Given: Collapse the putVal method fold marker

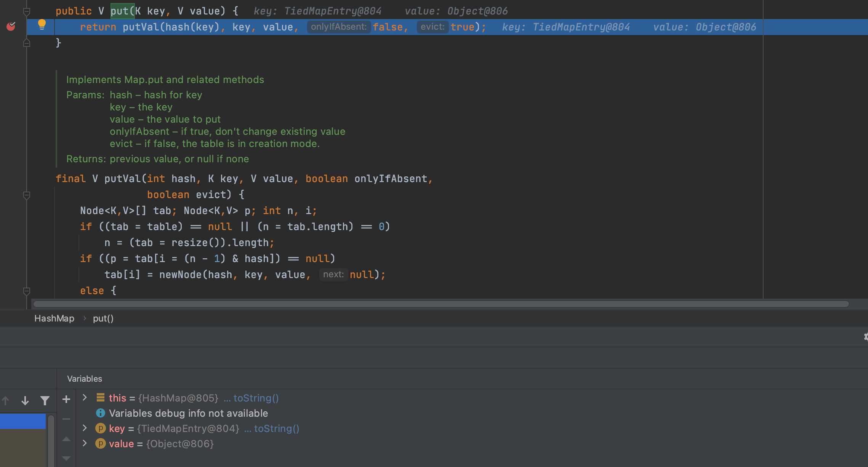Looking at the screenshot, I should [27, 195].
